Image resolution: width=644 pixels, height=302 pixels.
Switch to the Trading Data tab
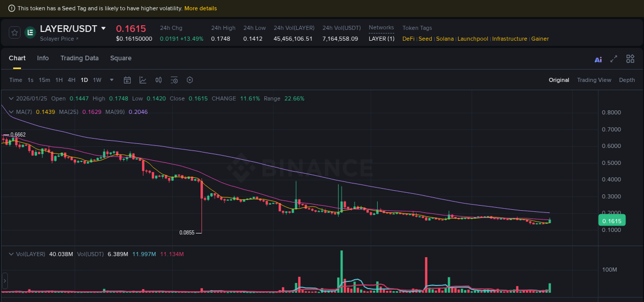tap(79, 58)
